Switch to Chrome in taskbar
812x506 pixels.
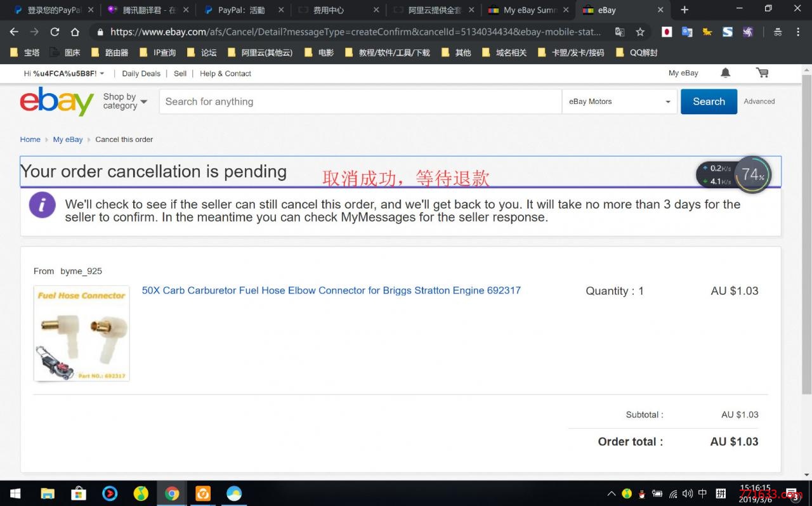click(x=172, y=493)
